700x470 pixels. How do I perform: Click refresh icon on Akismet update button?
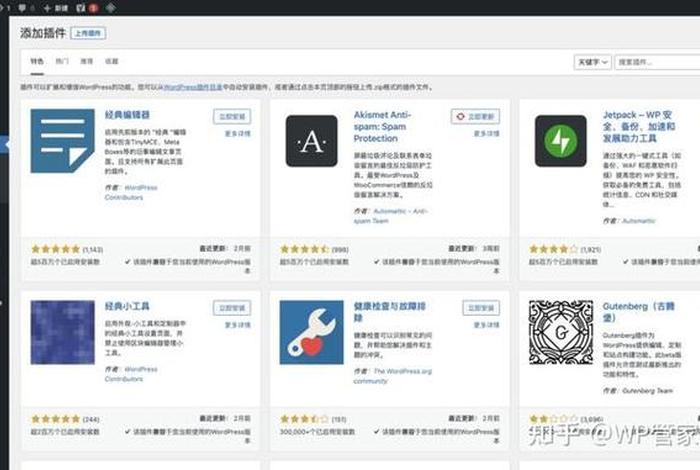(460, 116)
